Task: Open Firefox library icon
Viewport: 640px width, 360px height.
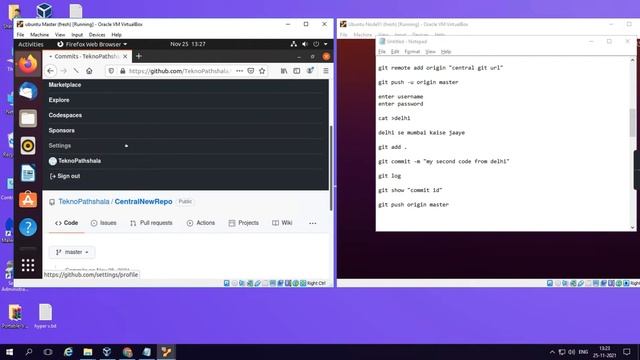Action: (284, 71)
